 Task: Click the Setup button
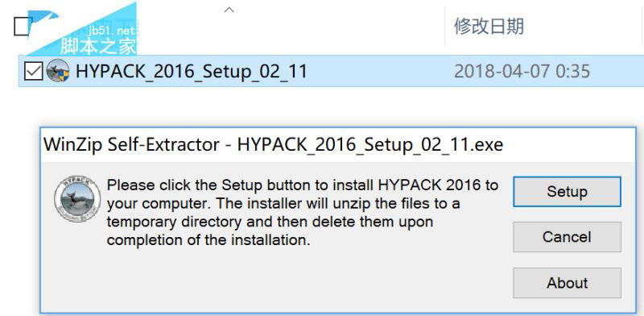[567, 192]
